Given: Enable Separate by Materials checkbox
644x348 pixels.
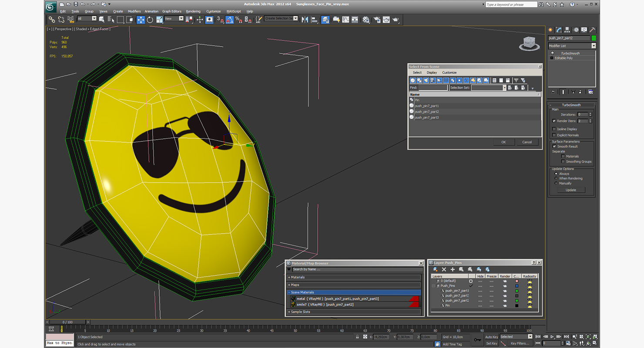Looking at the screenshot, I should click(x=563, y=156).
